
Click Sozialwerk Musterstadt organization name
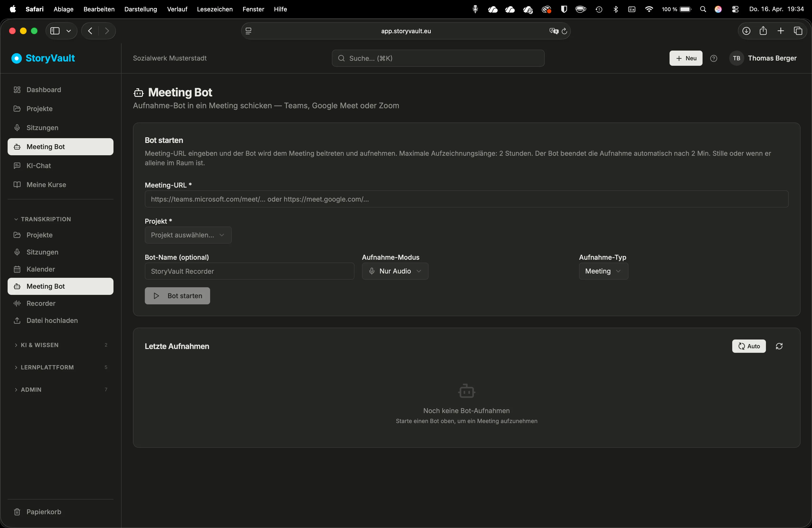tap(170, 58)
